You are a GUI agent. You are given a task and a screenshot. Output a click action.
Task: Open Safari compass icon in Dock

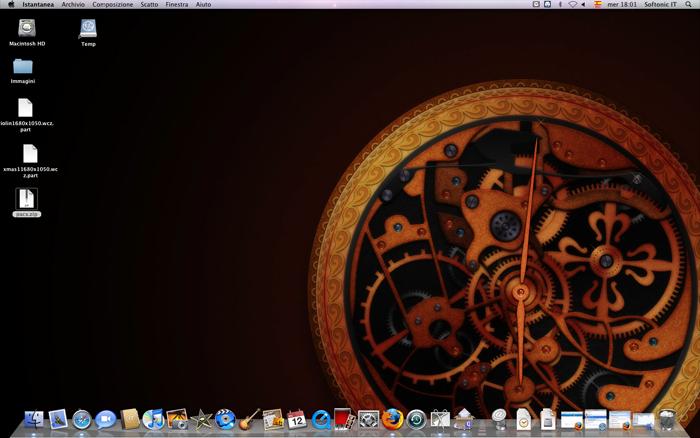pyautogui.click(x=82, y=420)
